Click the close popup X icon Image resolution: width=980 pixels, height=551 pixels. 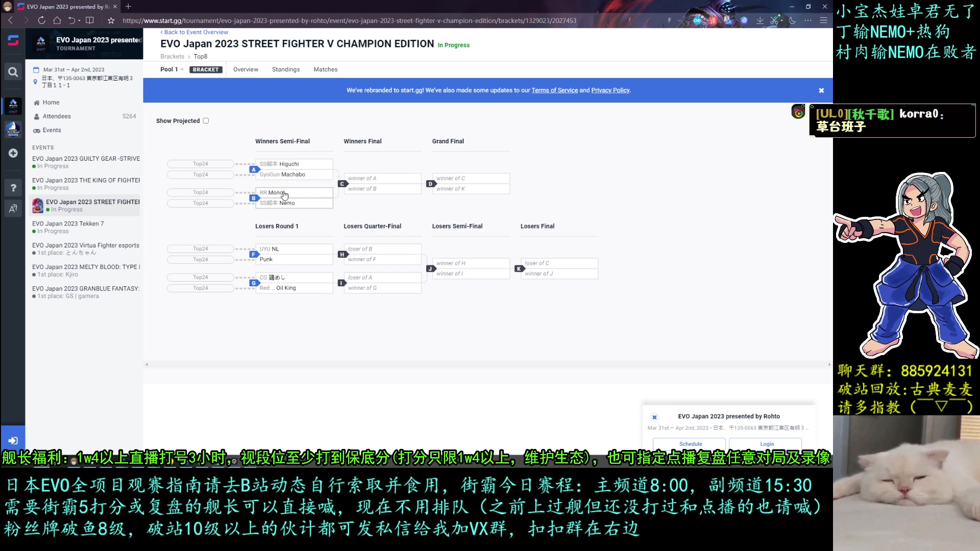point(654,416)
